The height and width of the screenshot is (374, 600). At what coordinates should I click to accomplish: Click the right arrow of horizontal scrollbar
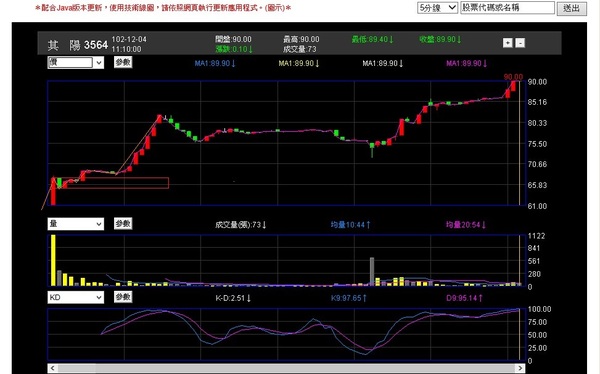pyautogui.click(x=520, y=368)
